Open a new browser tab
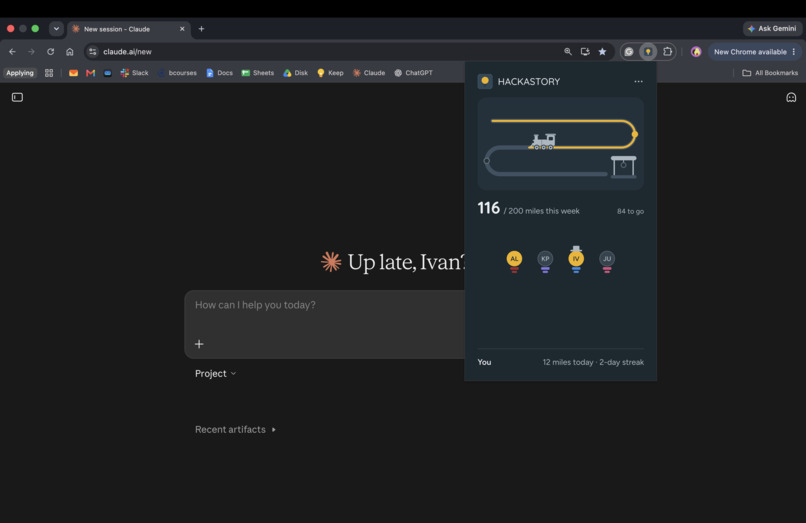The width and height of the screenshot is (806, 523). (202, 29)
